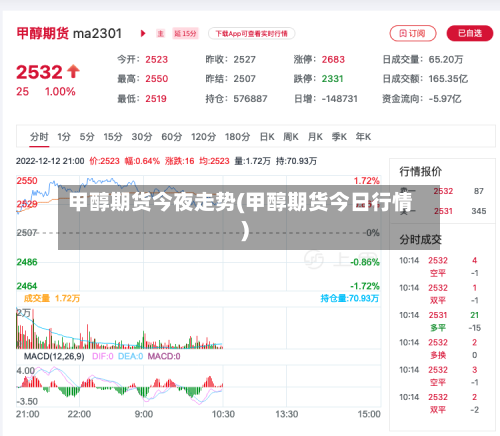Click the 订阅 subscribe button
The width and height of the screenshot is (500, 436).
[x=413, y=33]
